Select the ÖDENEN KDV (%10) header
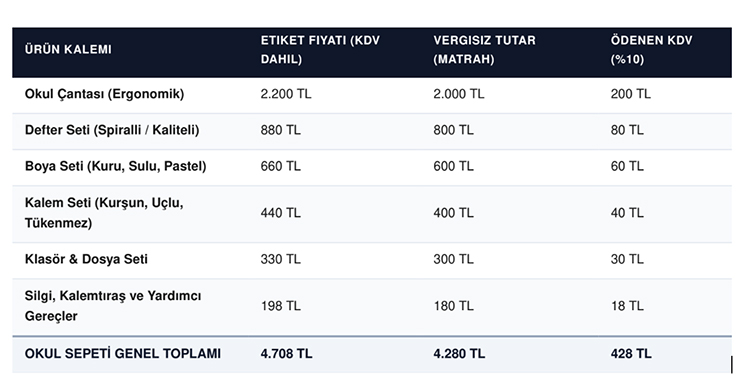The width and height of the screenshot is (750, 391). [651, 50]
